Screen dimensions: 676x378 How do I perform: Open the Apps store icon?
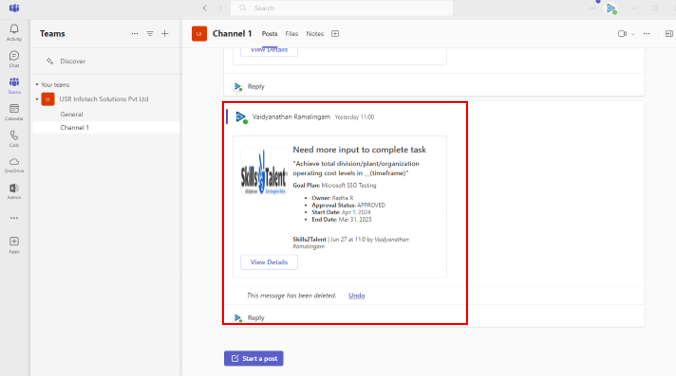click(x=14, y=245)
